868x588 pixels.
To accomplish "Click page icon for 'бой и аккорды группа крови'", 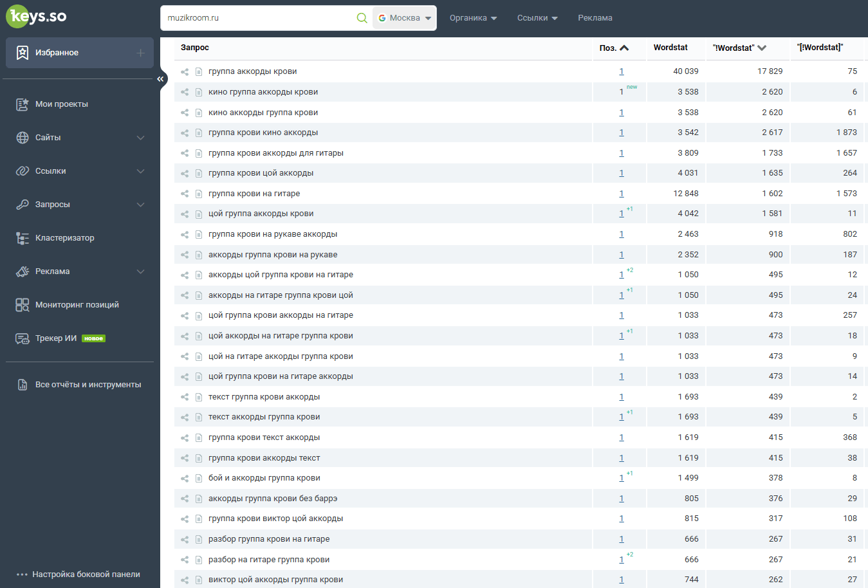I will (x=199, y=479).
